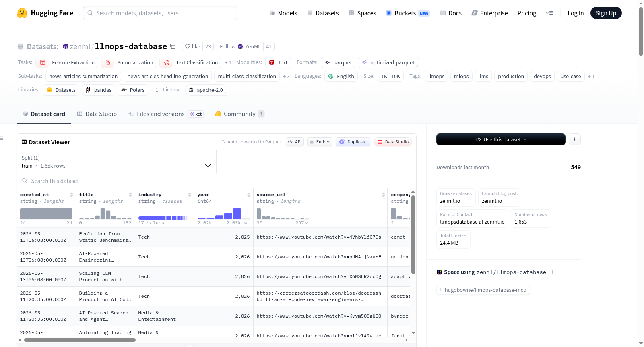Select the Text Classification task tag

click(x=190, y=62)
